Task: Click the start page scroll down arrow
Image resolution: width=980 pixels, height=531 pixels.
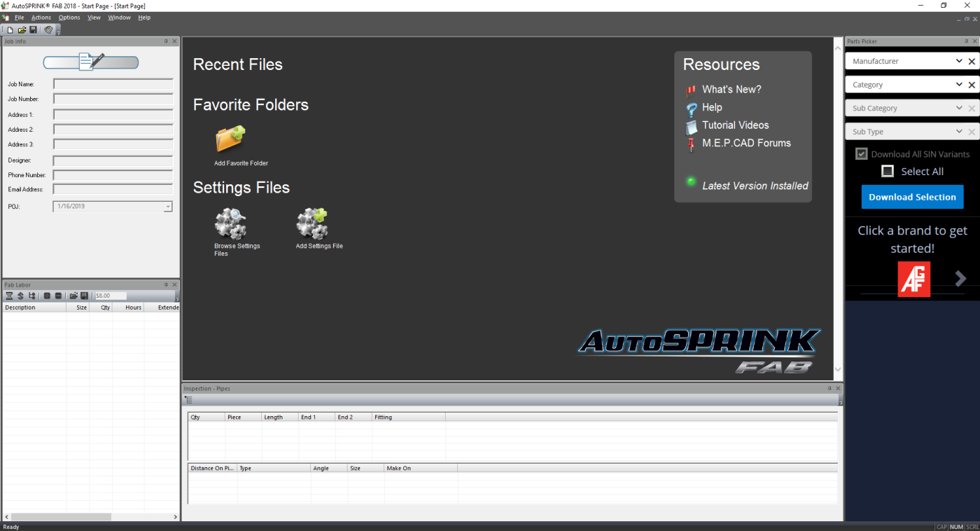Action: click(x=839, y=369)
